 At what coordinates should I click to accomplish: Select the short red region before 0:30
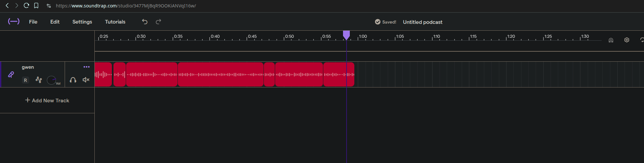tap(120, 75)
